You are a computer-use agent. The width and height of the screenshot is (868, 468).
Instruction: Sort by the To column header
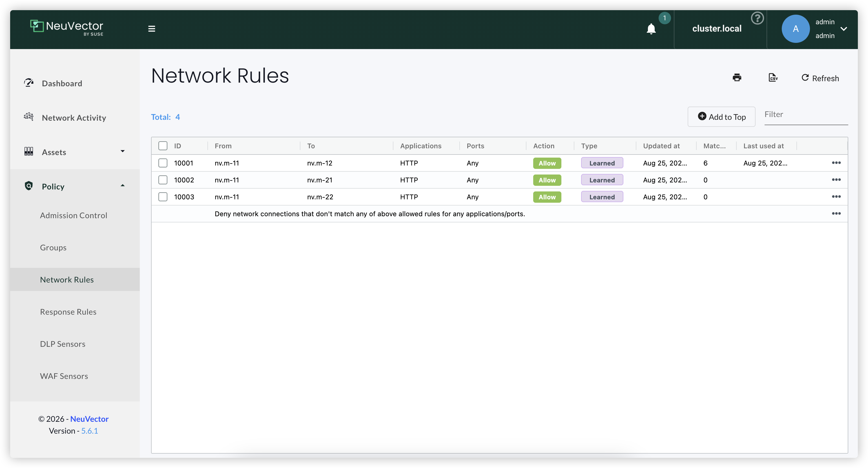[x=311, y=146]
